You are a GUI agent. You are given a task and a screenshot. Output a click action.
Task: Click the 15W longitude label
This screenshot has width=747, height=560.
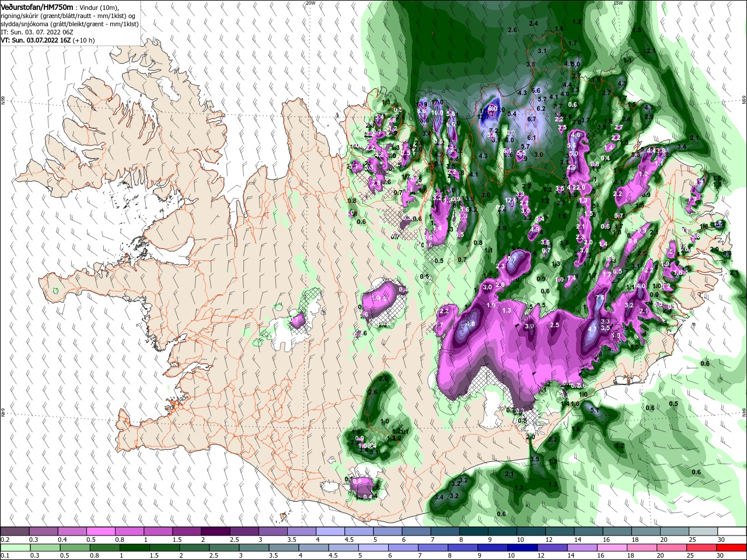[618, 3]
